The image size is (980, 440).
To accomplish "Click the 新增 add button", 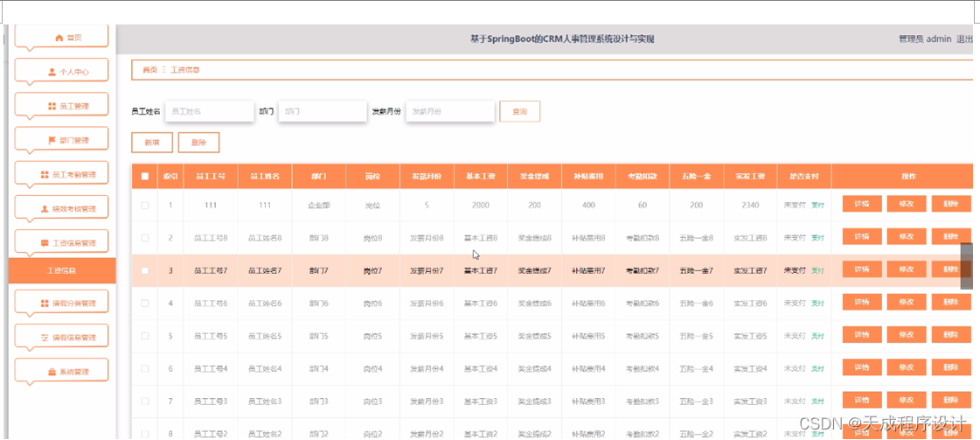I will click(x=152, y=143).
